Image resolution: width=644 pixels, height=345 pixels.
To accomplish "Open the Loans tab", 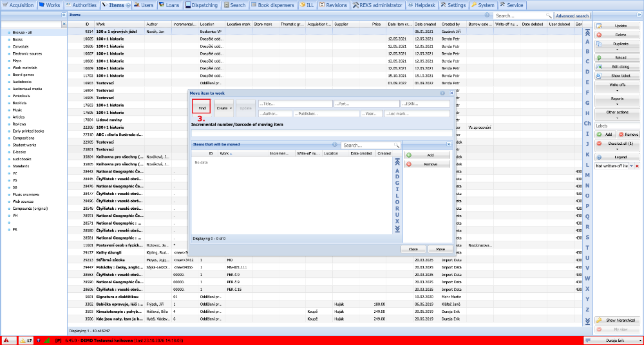I will coord(169,5).
